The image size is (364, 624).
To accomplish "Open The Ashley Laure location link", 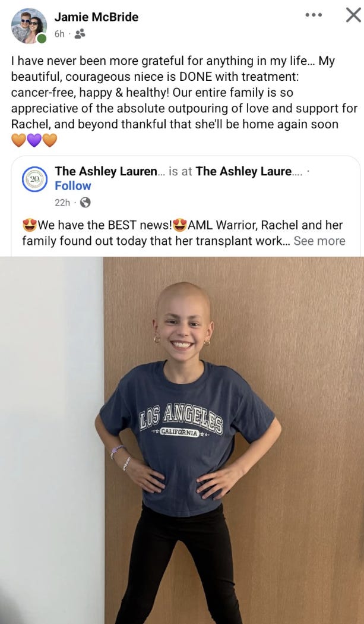I will [x=249, y=171].
